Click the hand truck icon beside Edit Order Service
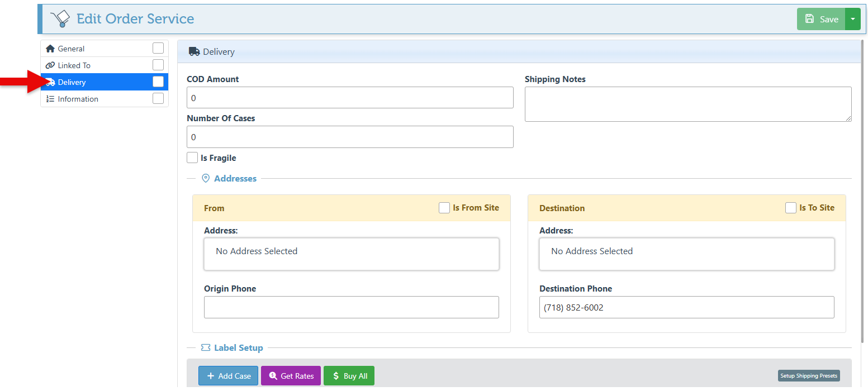The image size is (868, 391). click(x=60, y=19)
